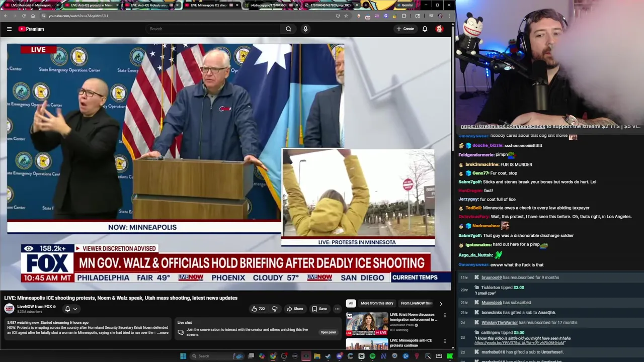
Task: Dislike the video with thumbs down
Action: [x=275, y=309]
